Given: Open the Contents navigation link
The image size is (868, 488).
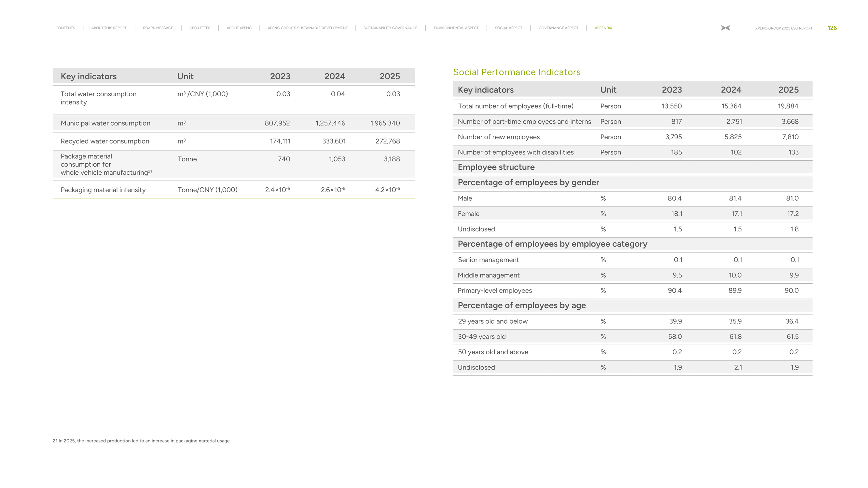Looking at the screenshot, I should [x=65, y=28].
